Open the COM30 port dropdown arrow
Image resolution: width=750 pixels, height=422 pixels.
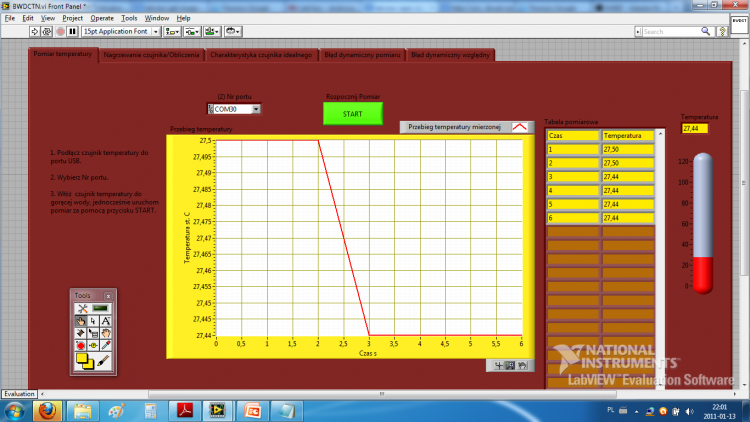coord(256,109)
